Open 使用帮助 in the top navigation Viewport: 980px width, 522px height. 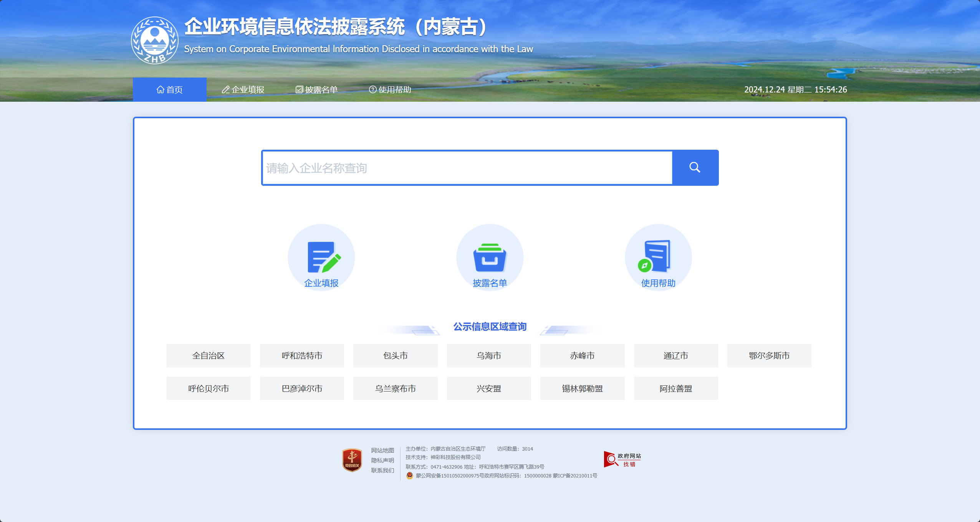(x=390, y=89)
